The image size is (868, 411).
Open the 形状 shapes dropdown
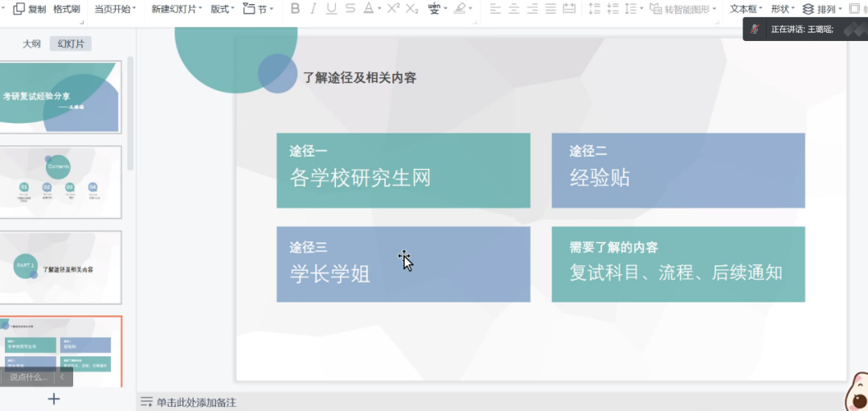pos(782,9)
